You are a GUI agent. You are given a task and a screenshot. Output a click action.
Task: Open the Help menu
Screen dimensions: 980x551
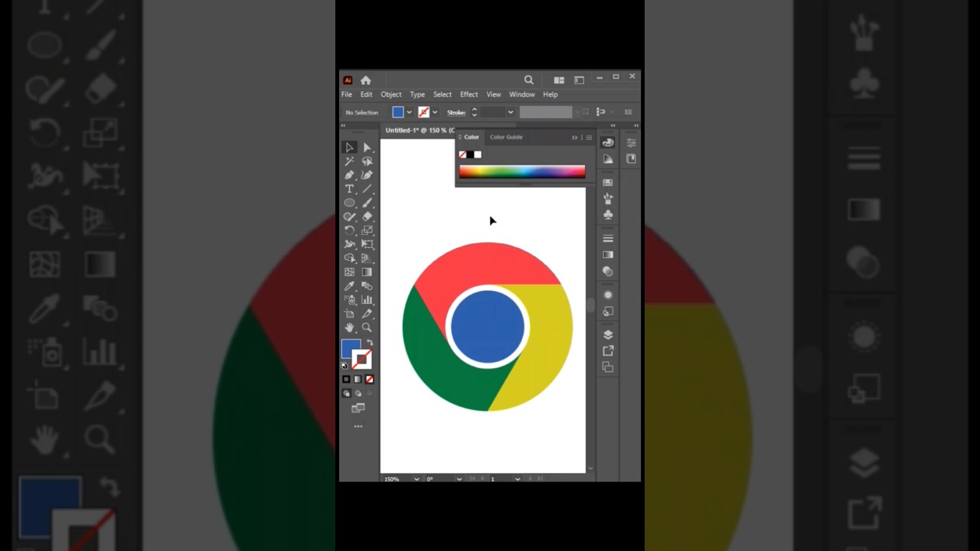(550, 94)
